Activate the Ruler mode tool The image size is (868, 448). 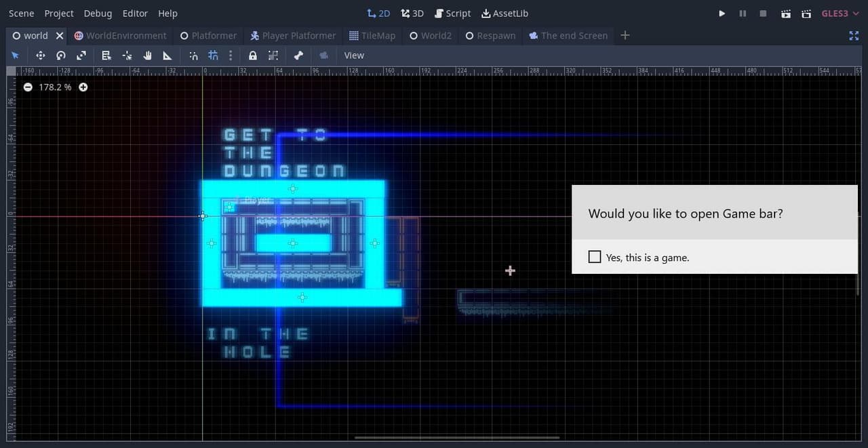167,56
